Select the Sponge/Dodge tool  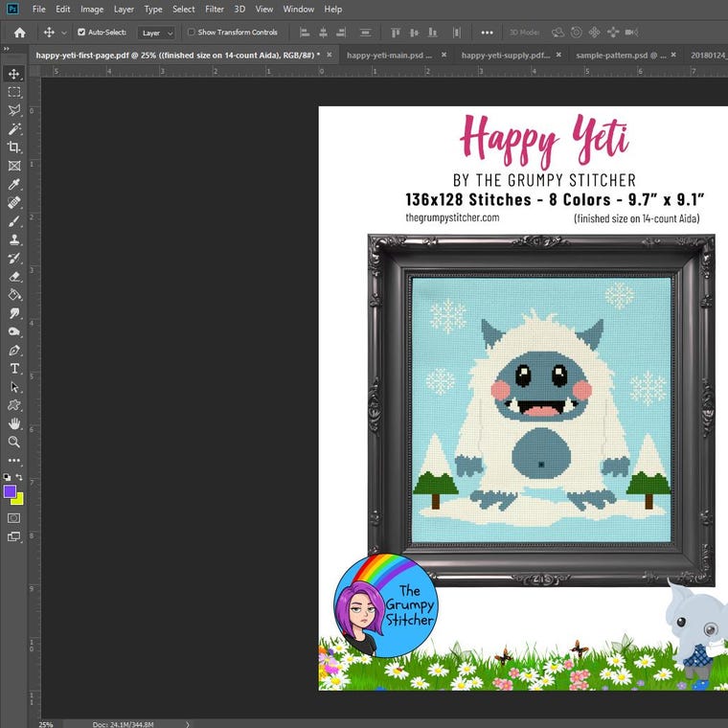(x=14, y=331)
